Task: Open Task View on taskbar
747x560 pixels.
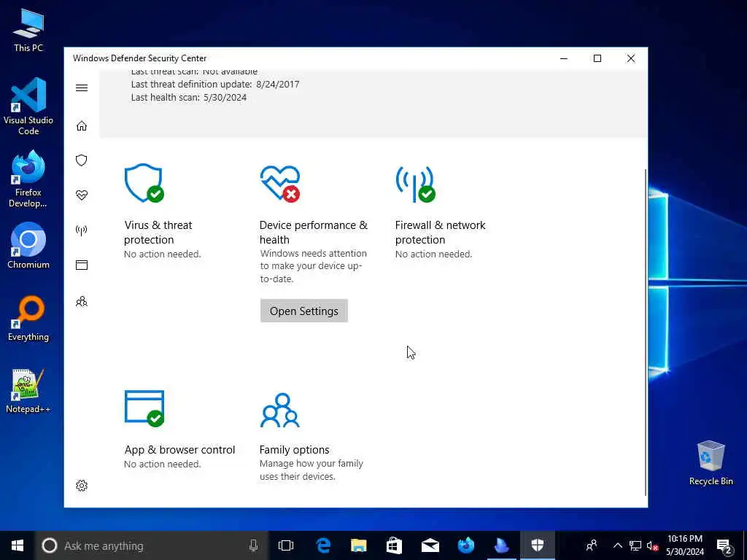Action: pos(286,545)
